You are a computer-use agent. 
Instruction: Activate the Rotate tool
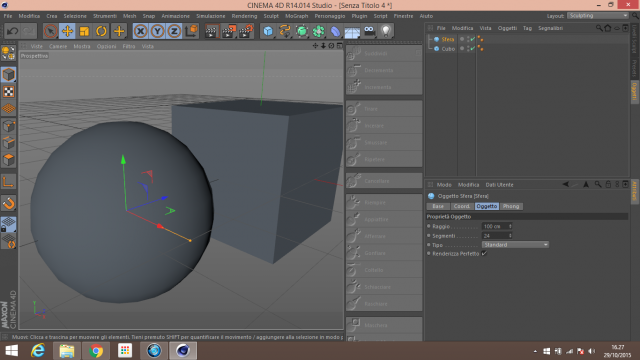[101, 31]
